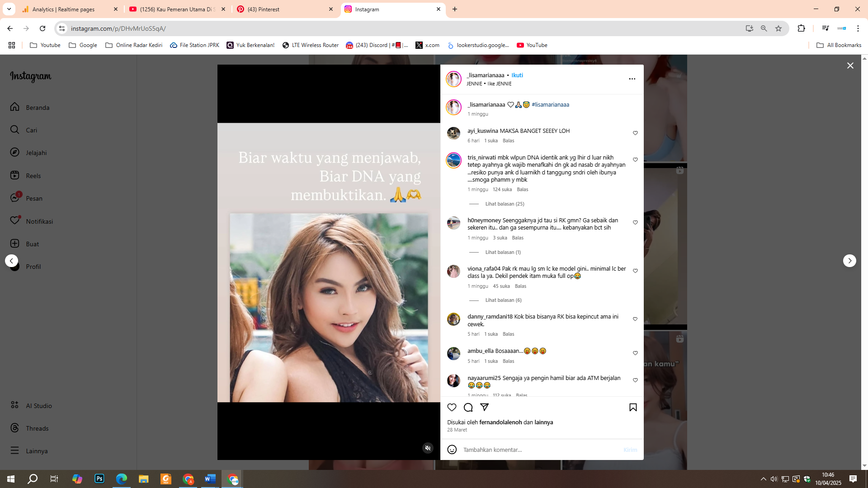Open Reels in sidebar
This screenshot has width=868, height=488.
[26, 175]
